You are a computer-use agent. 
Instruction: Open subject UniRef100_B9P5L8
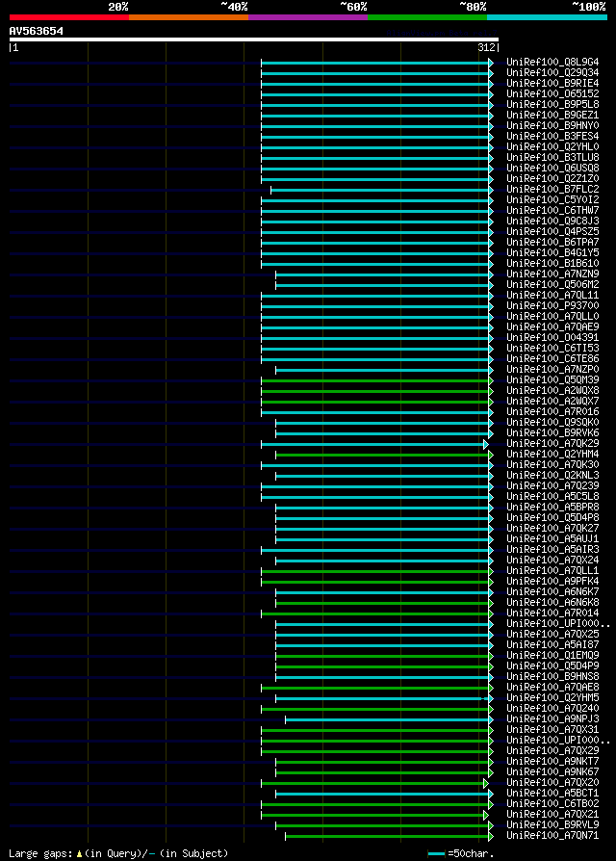(x=552, y=104)
